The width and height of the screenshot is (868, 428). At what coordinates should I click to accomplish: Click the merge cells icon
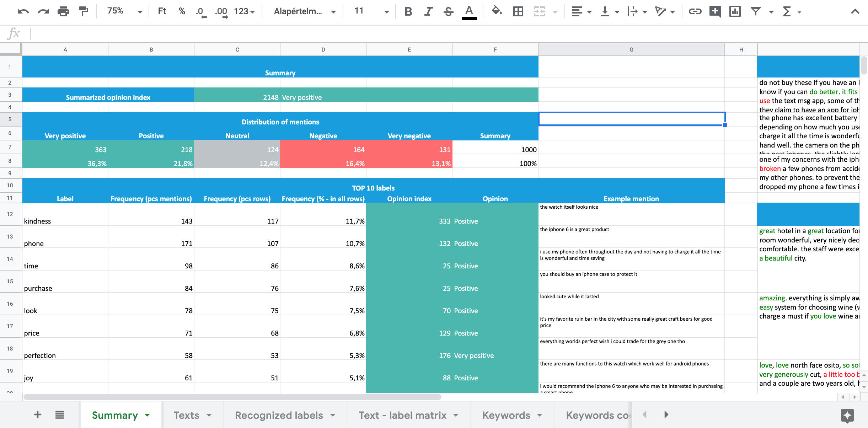tap(539, 12)
